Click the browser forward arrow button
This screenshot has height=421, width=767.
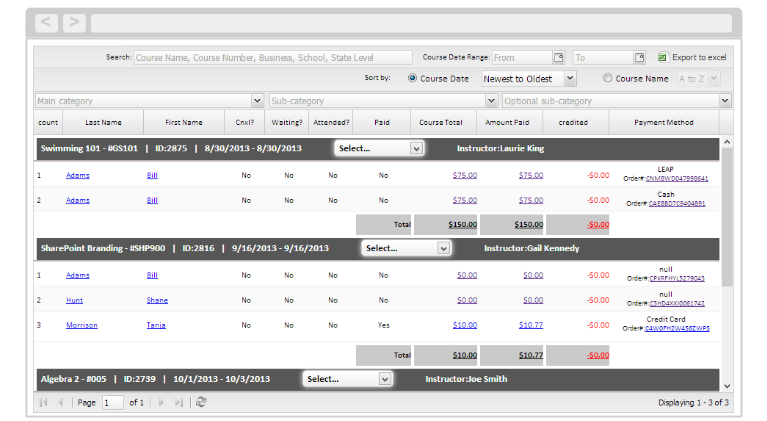pos(74,22)
